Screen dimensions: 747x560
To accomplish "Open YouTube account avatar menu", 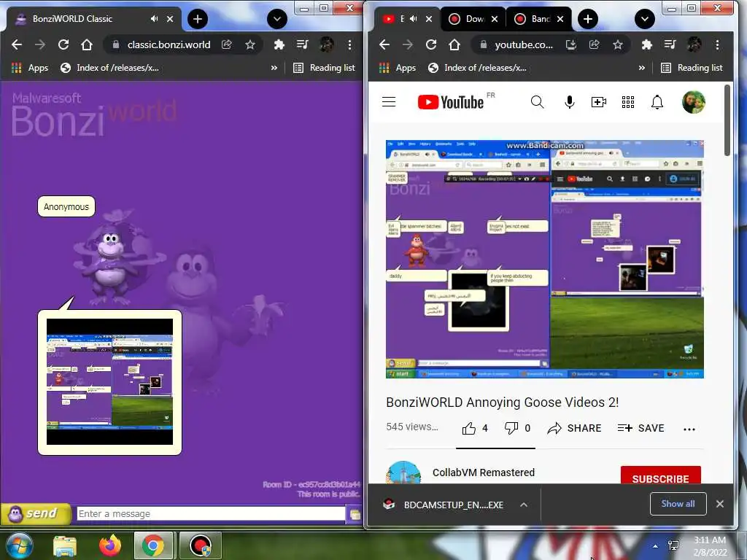I will (693, 102).
